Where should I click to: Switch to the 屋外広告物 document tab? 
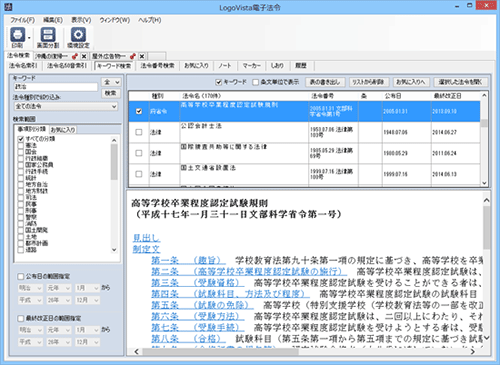pos(109,56)
